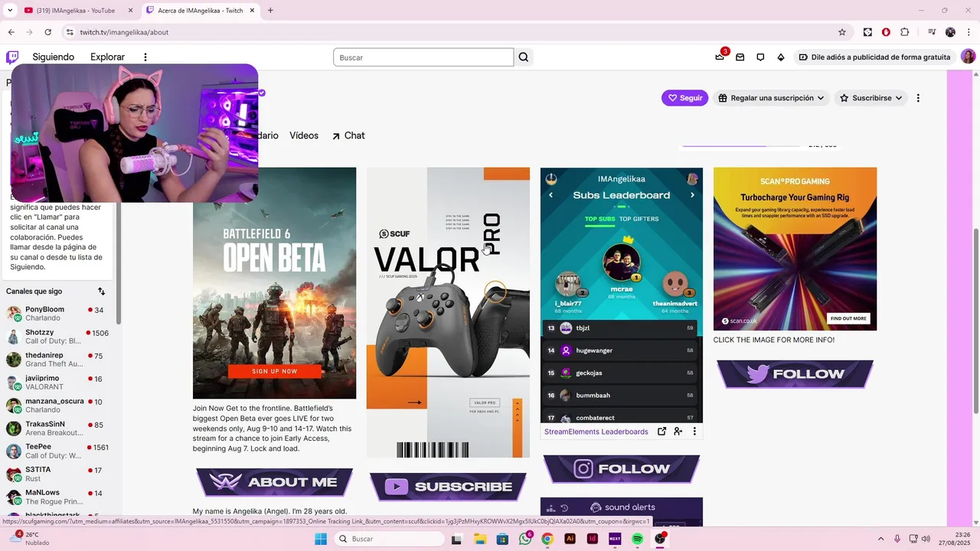Image resolution: width=980 pixels, height=551 pixels.
Task: Pop out the StreamElements Leaderboards panel
Action: click(661, 432)
